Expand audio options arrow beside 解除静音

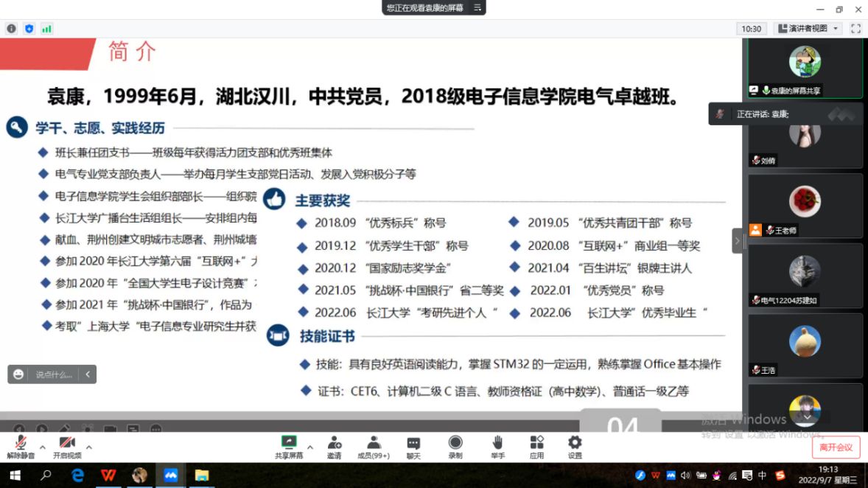(x=43, y=447)
